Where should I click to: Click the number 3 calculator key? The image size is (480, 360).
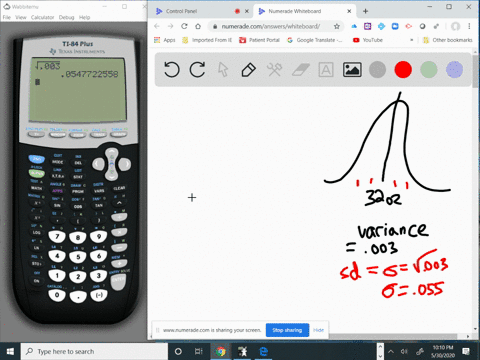pos(99,276)
